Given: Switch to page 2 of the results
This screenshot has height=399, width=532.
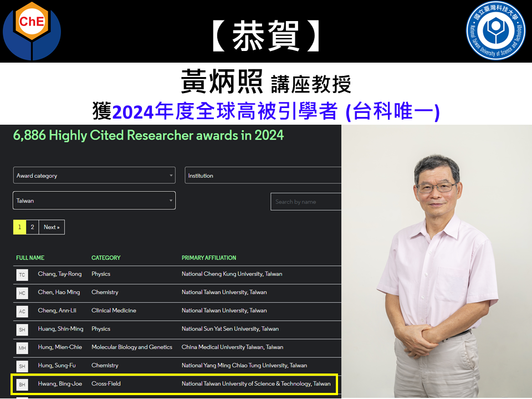Looking at the screenshot, I should coord(32,227).
